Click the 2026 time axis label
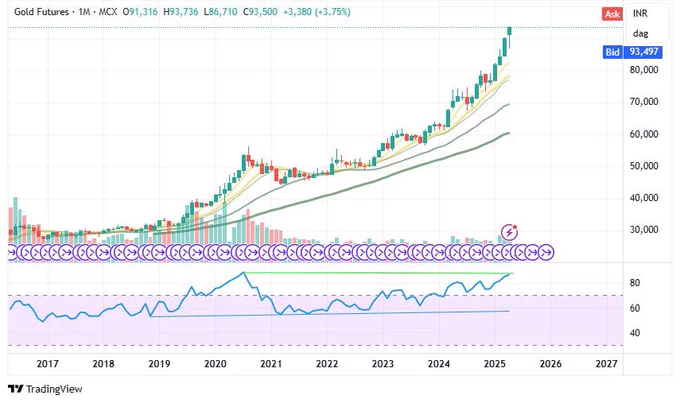Viewport: 680px width, 403px height. 550,364
